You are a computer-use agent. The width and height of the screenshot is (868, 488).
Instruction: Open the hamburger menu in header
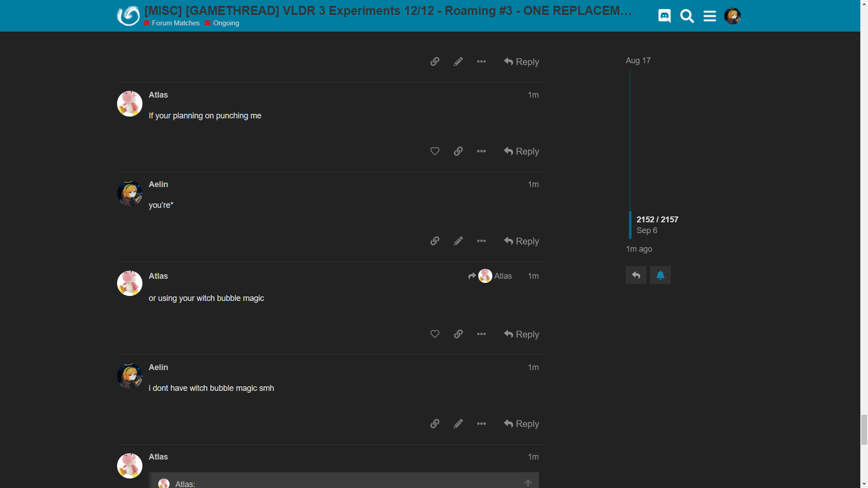pos(709,16)
